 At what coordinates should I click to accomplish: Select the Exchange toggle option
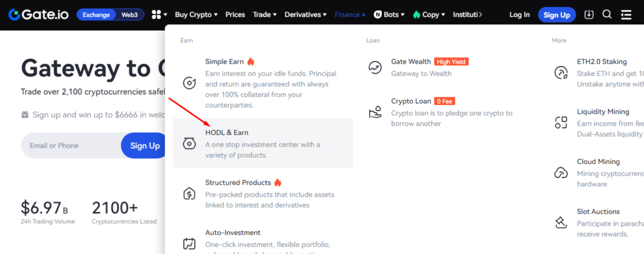click(96, 14)
